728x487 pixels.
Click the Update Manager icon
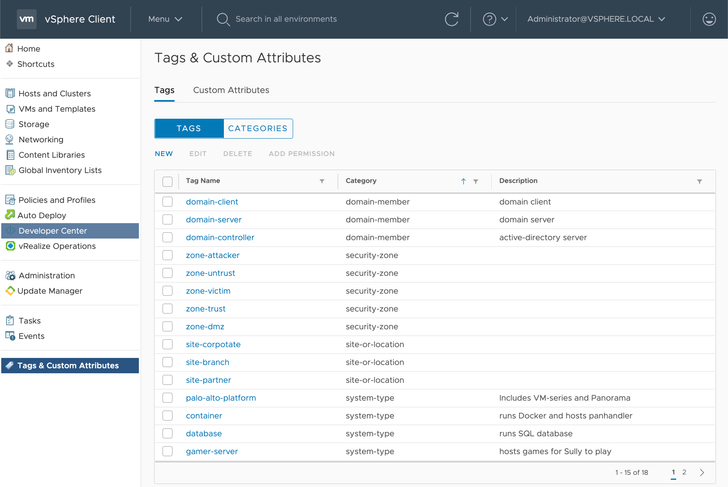[x=10, y=291]
